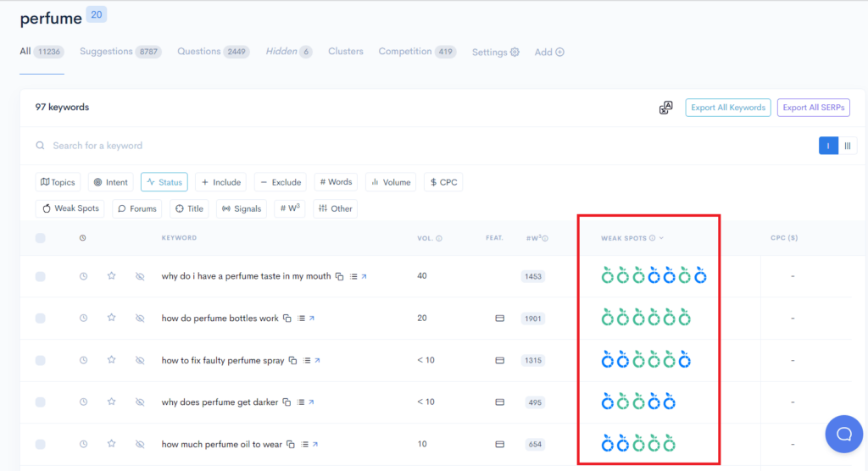
Task: Switch to the Hidden tab
Action: click(x=289, y=52)
